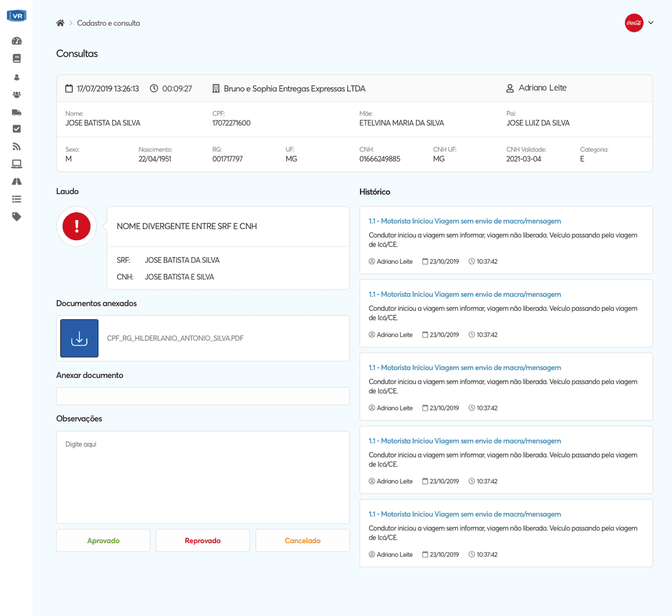672x616 pixels.
Task: Click the book icon in sidebar
Action: (x=16, y=58)
